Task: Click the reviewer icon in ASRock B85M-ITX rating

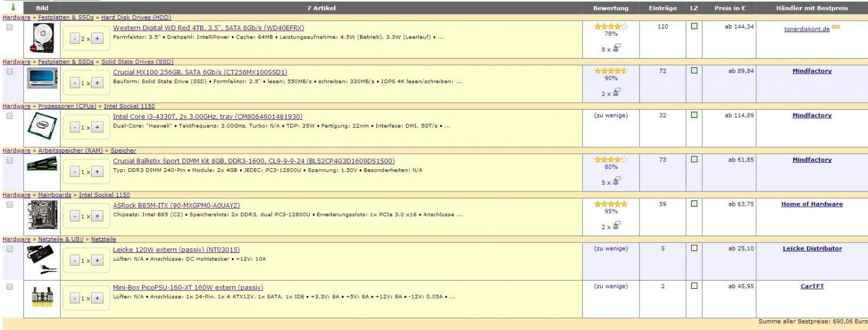Action: pyautogui.click(x=617, y=225)
